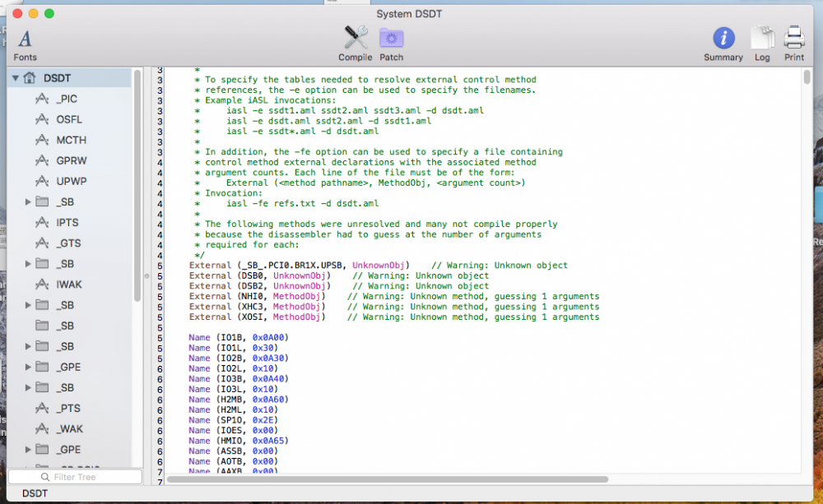This screenshot has width=823, height=504.
Task: Select the UPWP method item
Action: click(x=72, y=181)
